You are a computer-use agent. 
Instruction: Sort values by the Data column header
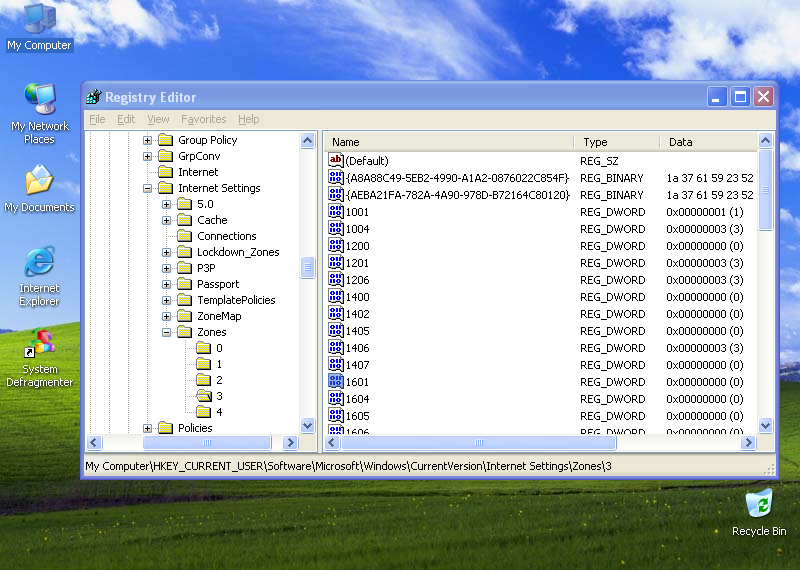(x=709, y=142)
